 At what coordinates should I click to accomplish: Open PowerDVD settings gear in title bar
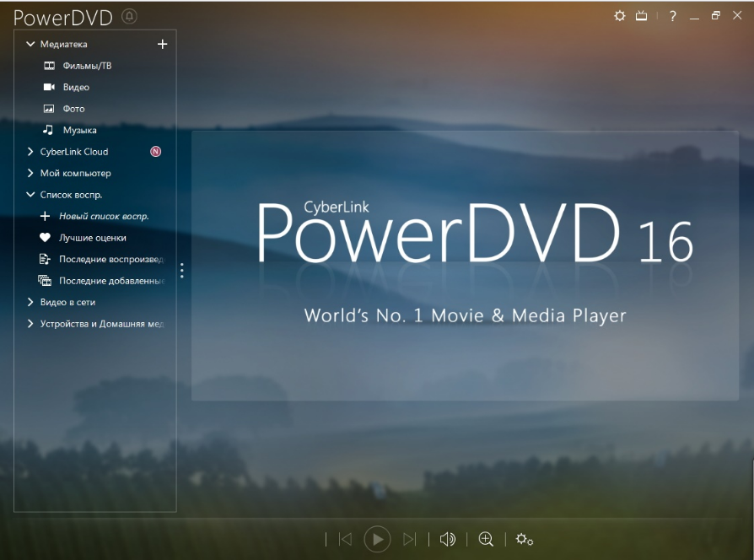pos(619,16)
